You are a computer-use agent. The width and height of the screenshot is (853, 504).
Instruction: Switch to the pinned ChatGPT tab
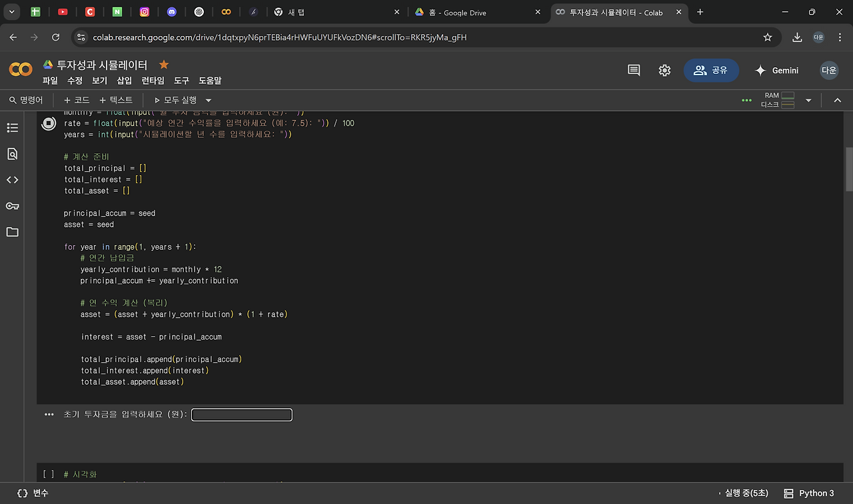199,12
